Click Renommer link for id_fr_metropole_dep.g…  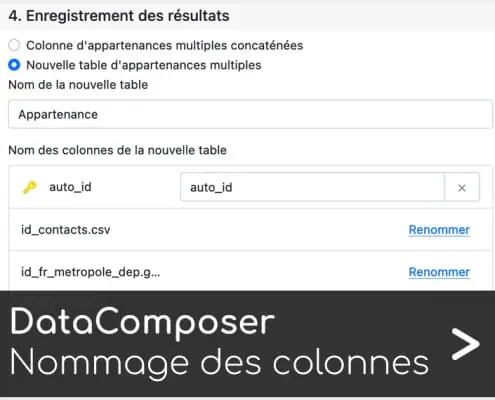[439, 272]
